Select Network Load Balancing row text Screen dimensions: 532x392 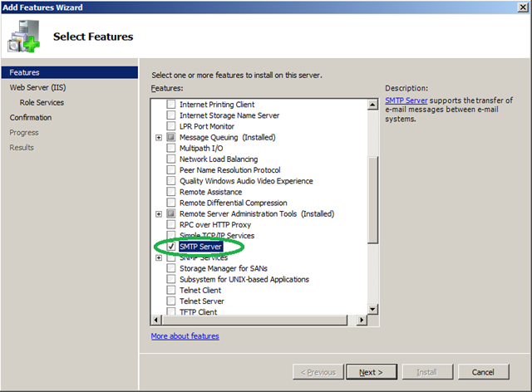click(x=219, y=159)
